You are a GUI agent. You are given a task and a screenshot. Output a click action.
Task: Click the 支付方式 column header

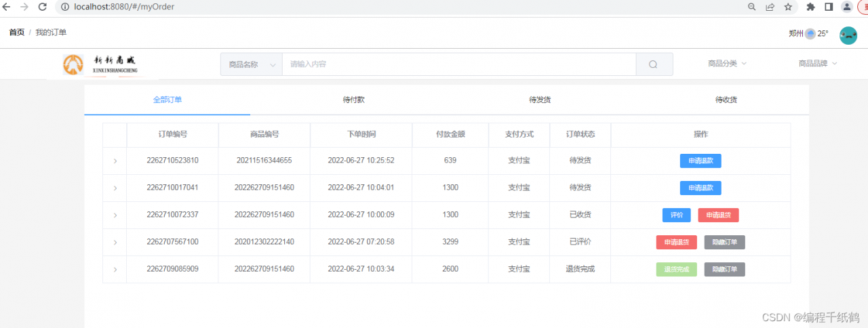click(519, 134)
